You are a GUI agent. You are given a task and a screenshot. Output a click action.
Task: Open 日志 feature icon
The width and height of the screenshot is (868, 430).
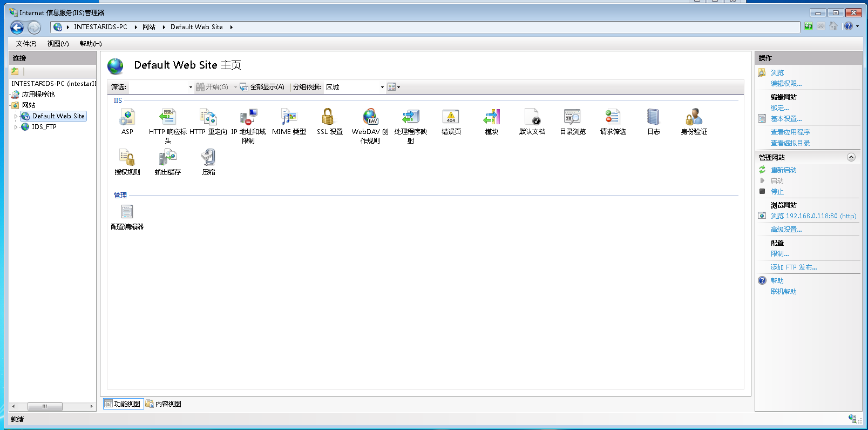tap(654, 122)
